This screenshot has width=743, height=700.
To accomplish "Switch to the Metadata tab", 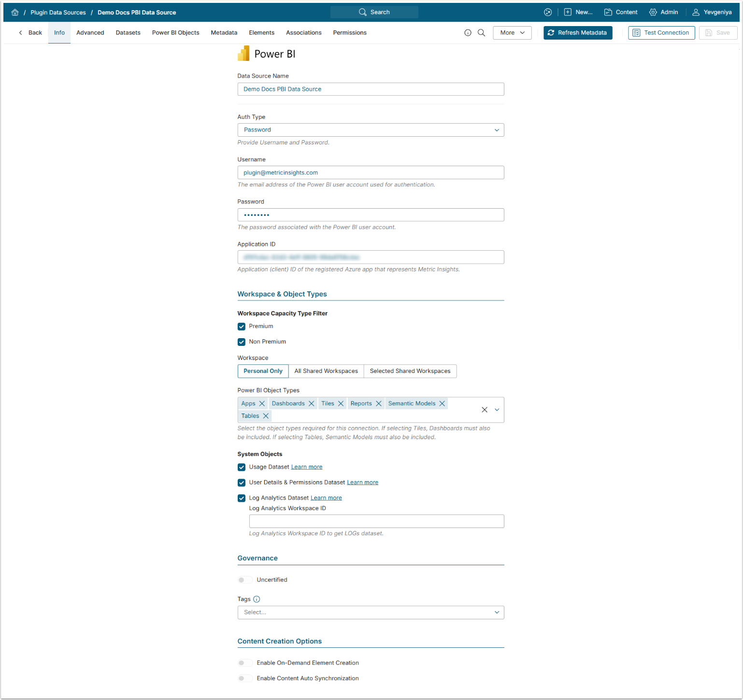I will (224, 33).
